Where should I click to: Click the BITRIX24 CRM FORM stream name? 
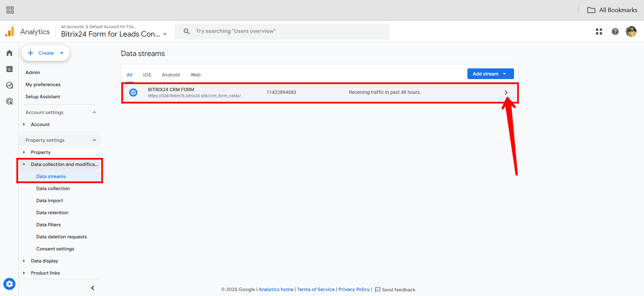coord(171,90)
